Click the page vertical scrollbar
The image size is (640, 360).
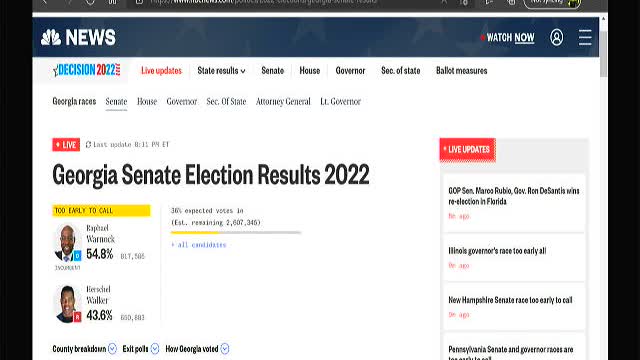click(603, 53)
